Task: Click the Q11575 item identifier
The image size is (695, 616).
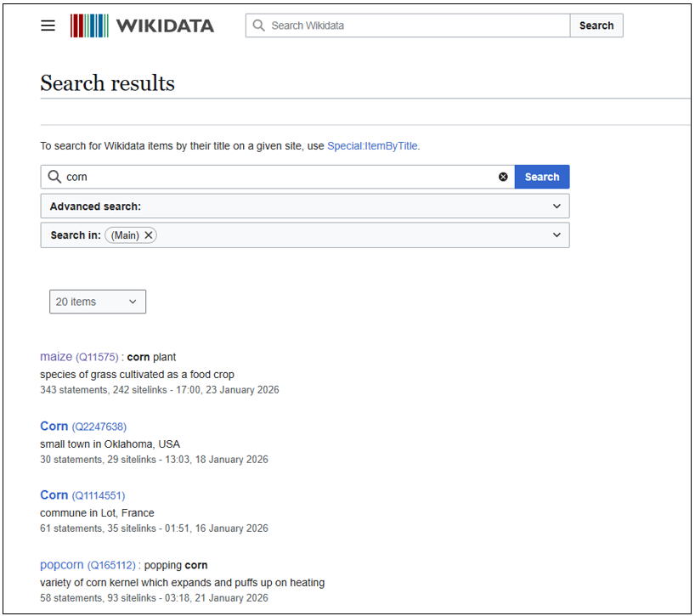Action: (x=97, y=357)
